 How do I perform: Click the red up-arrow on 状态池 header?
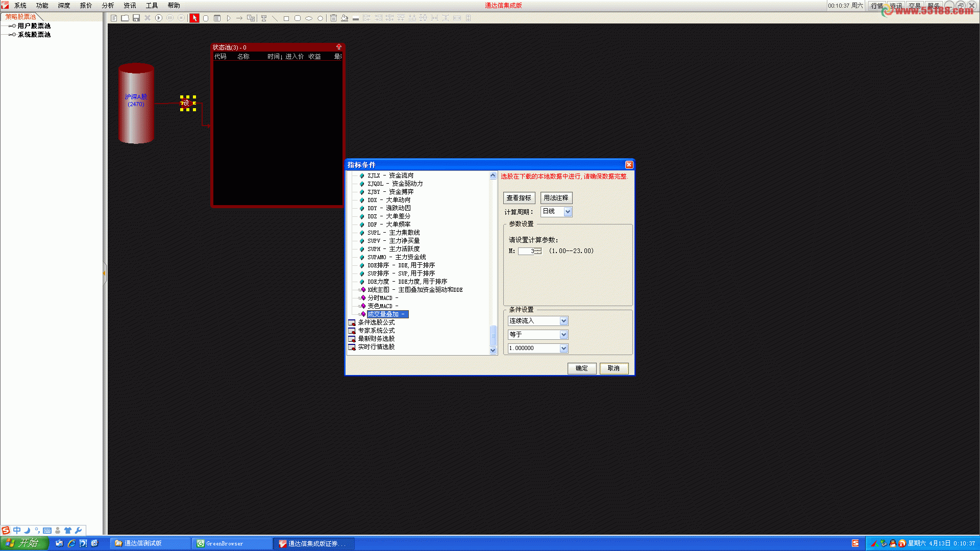338,47
